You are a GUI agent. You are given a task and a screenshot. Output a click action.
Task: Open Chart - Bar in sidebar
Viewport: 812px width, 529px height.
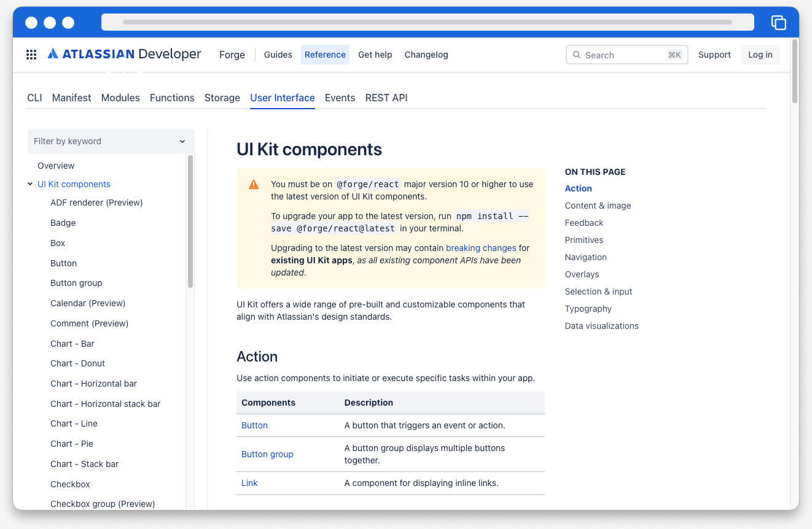point(72,344)
